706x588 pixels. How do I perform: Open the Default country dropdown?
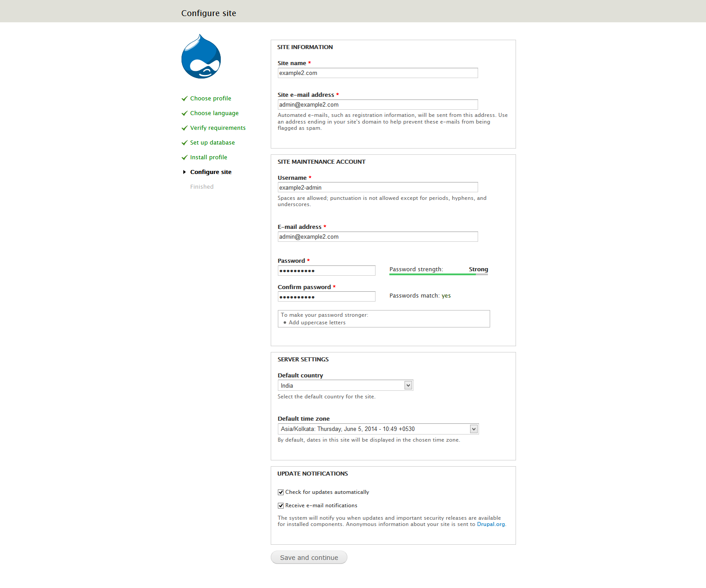pos(345,385)
